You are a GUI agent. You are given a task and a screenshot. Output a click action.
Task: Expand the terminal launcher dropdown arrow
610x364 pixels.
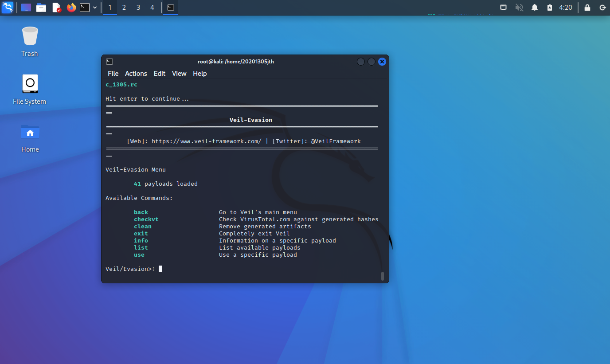[x=95, y=8]
